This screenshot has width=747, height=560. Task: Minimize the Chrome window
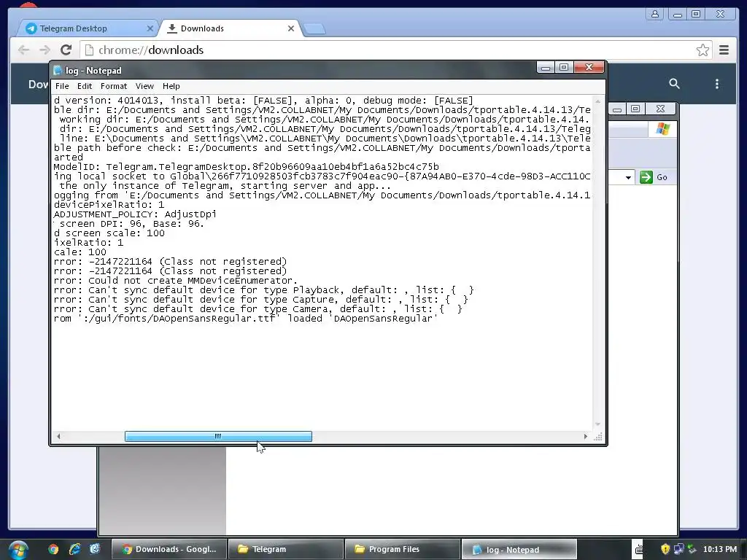coord(677,14)
